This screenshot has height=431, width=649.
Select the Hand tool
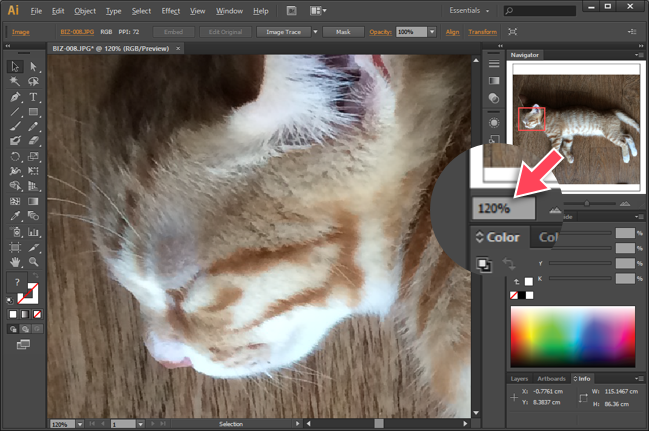point(15,262)
